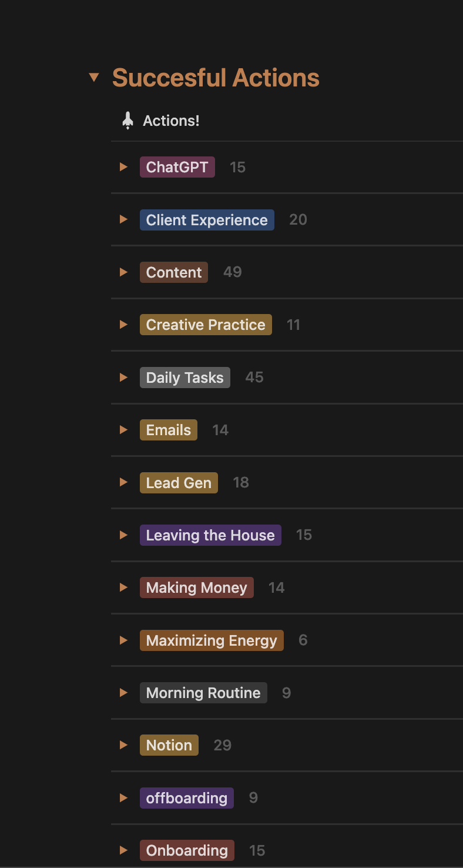Image resolution: width=463 pixels, height=868 pixels.
Task: Collapse the Succesful Actions heading toggle
Action: (x=94, y=78)
